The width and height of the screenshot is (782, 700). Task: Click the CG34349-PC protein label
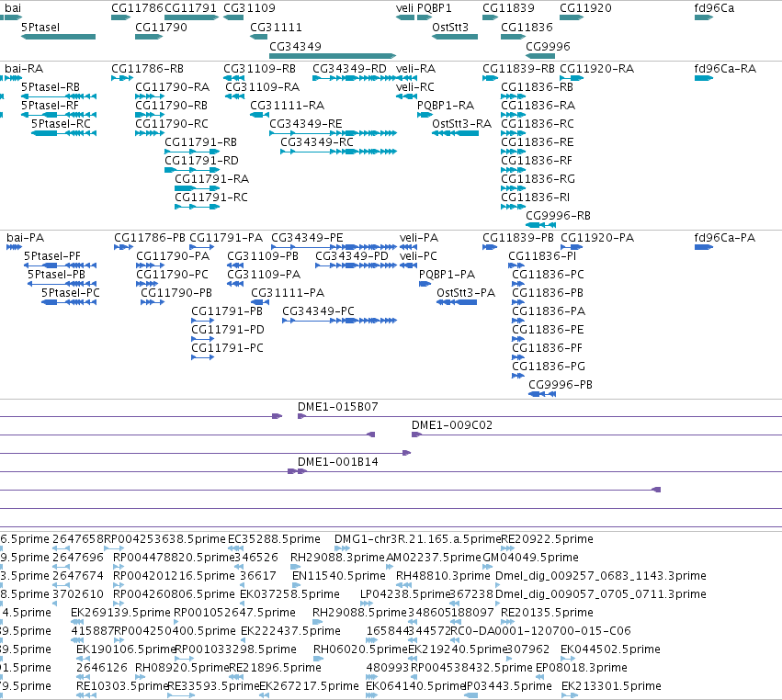[x=318, y=311]
